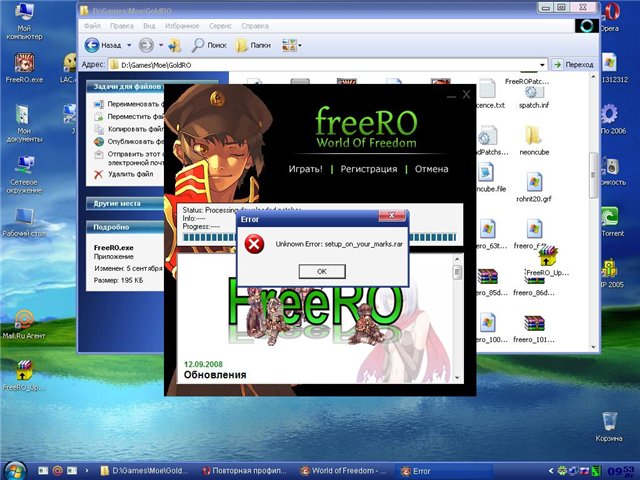The image size is (640, 480).
Task: Switch to Повторная профил... taskbar button
Action: tap(245, 471)
